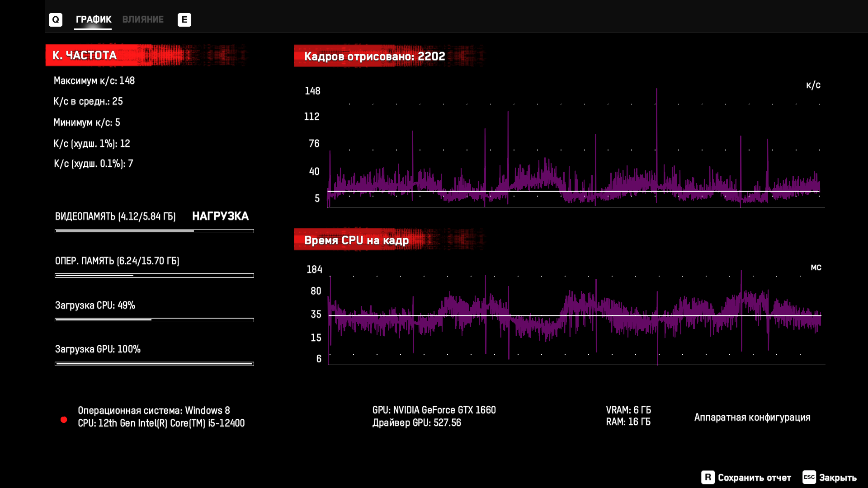Click the ESC key icon
Image resolution: width=868 pixels, height=488 pixels.
click(809, 477)
